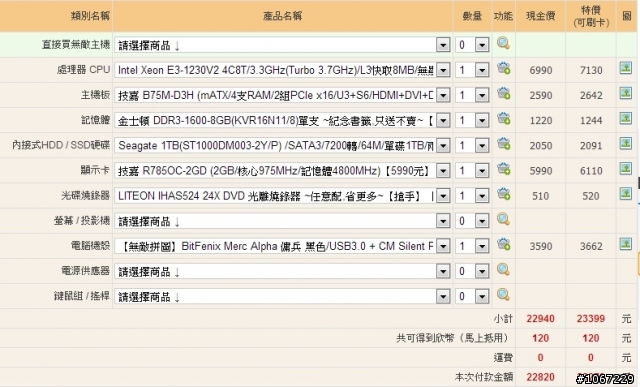The image size is (640, 387).
Task: Change quantity for 電源供應器 row
Action: pyautogui.click(x=472, y=271)
